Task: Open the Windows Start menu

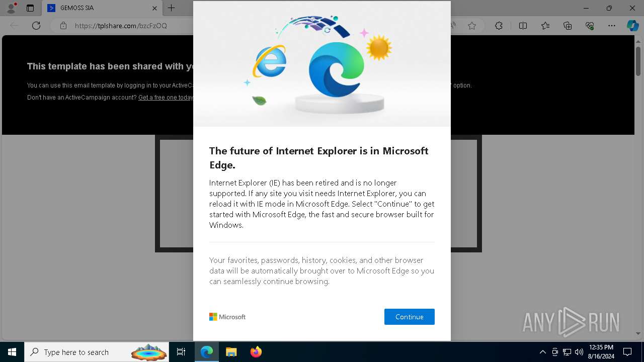Action: click(x=12, y=352)
